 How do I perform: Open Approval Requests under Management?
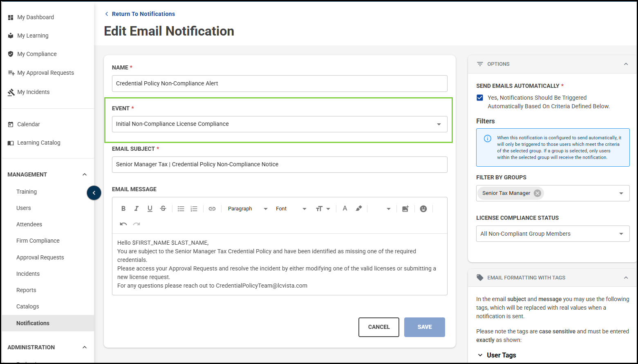[x=40, y=257]
